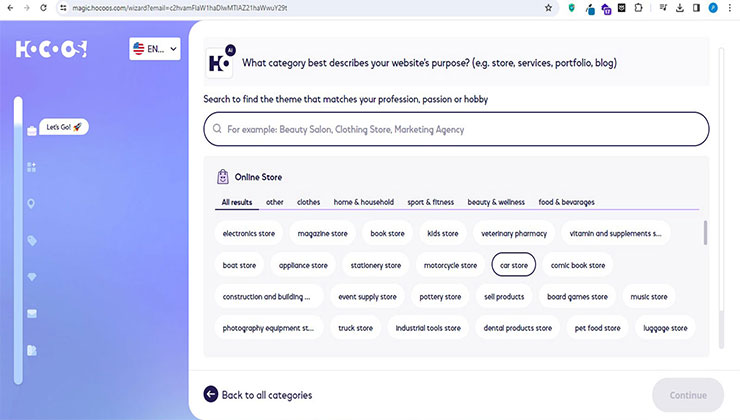Go back to all categories

258,395
